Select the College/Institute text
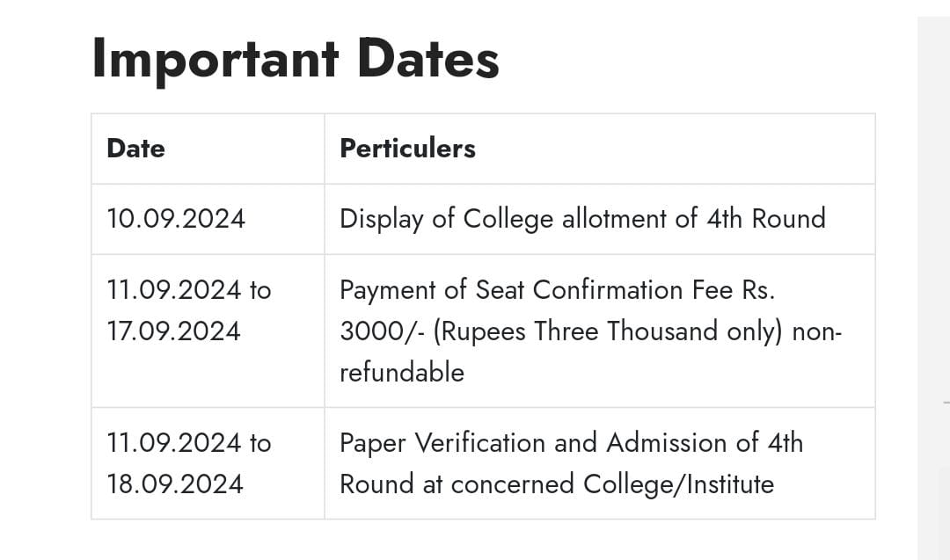This screenshot has height=560, width=950. (678, 484)
